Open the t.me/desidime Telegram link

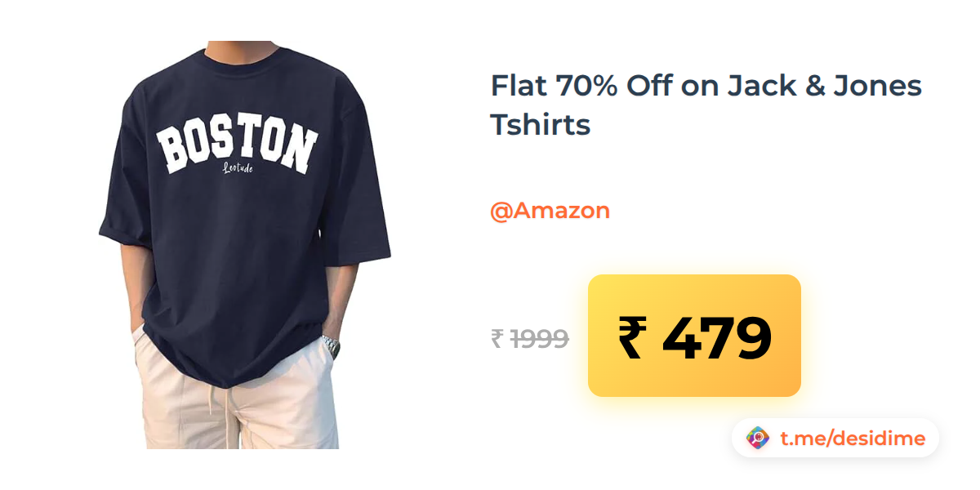point(853,439)
